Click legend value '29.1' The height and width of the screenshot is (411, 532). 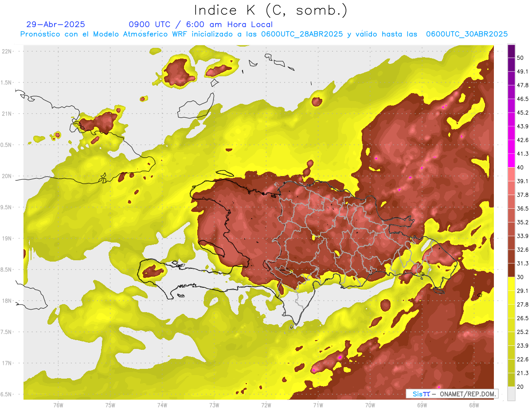pos(523,290)
